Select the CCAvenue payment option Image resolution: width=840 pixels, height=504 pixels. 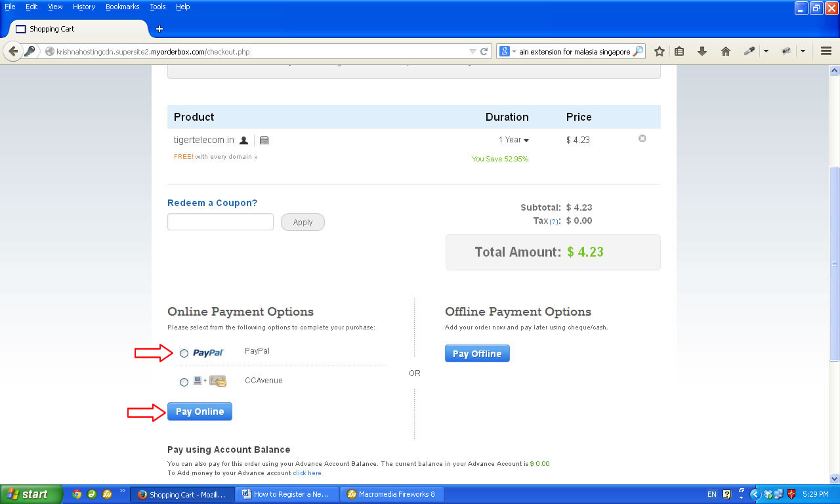[184, 382]
